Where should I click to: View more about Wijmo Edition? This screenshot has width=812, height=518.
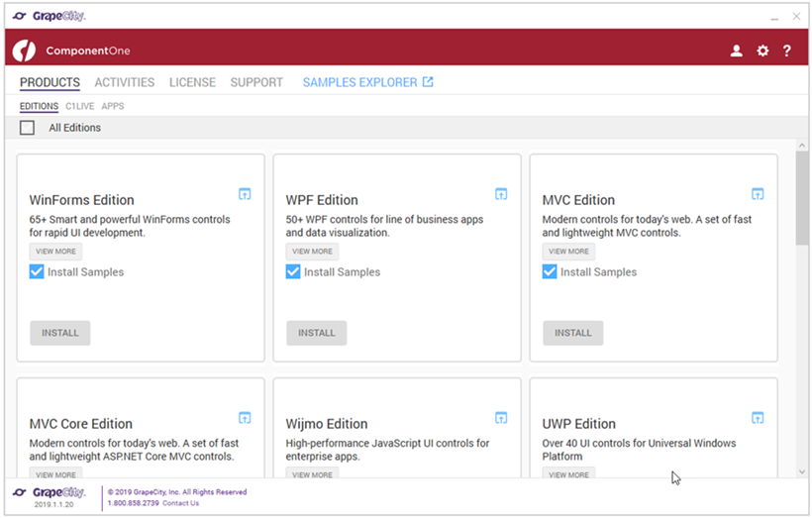tap(312, 472)
